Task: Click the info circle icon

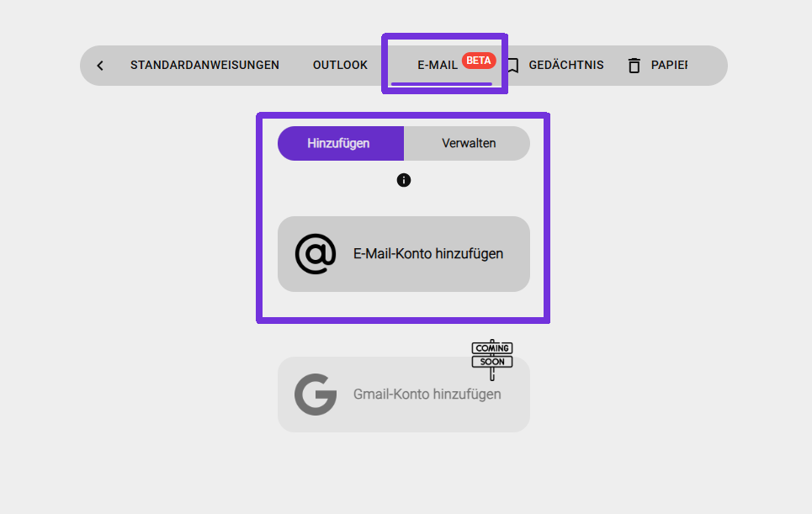Action: 404,180
